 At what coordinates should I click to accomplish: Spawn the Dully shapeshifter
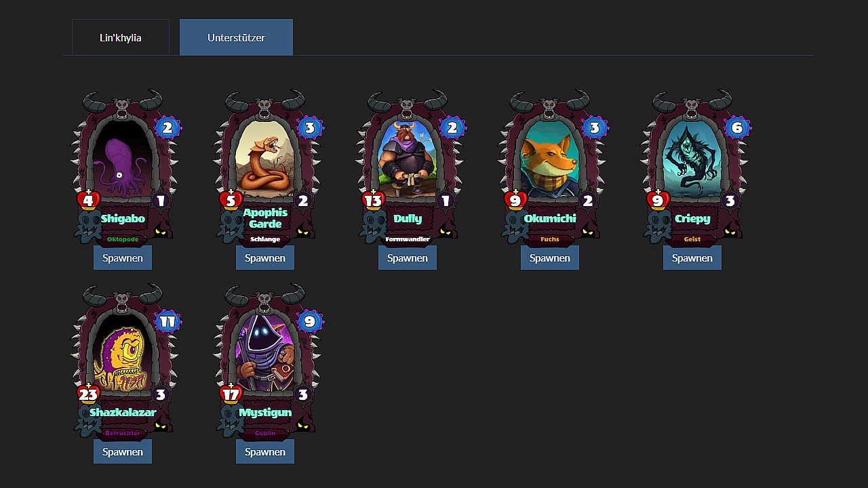coord(408,258)
